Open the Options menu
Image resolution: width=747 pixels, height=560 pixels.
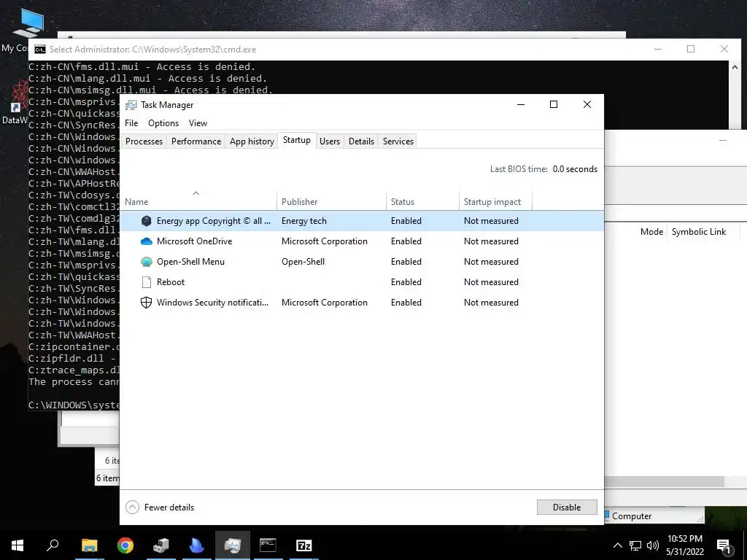(x=163, y=123)
